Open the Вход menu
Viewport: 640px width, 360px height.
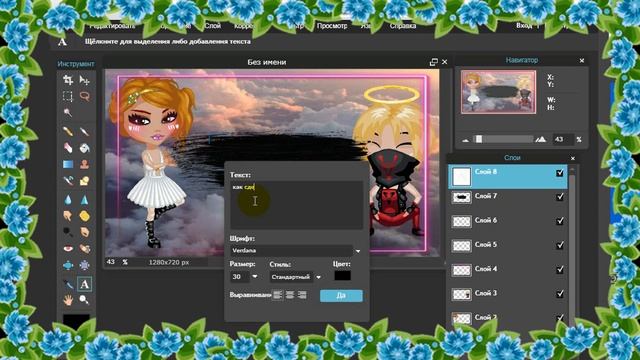pyautogui.click(x=524, y=26)
